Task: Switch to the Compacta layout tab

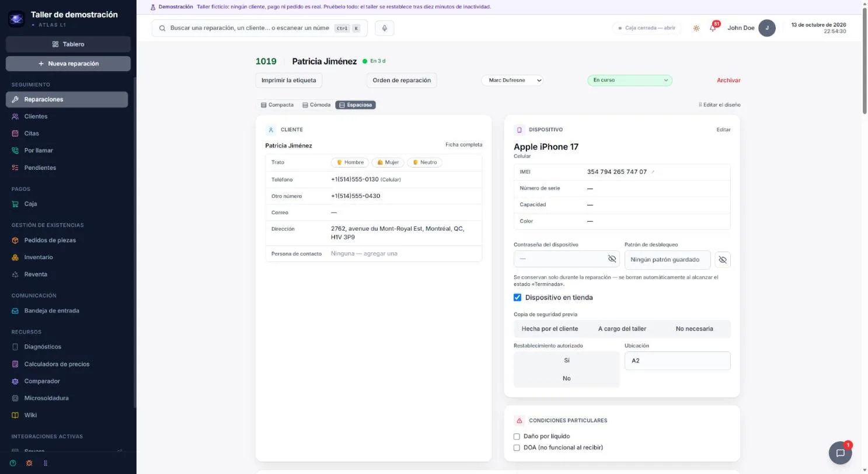Action: (x=277, y=105)
